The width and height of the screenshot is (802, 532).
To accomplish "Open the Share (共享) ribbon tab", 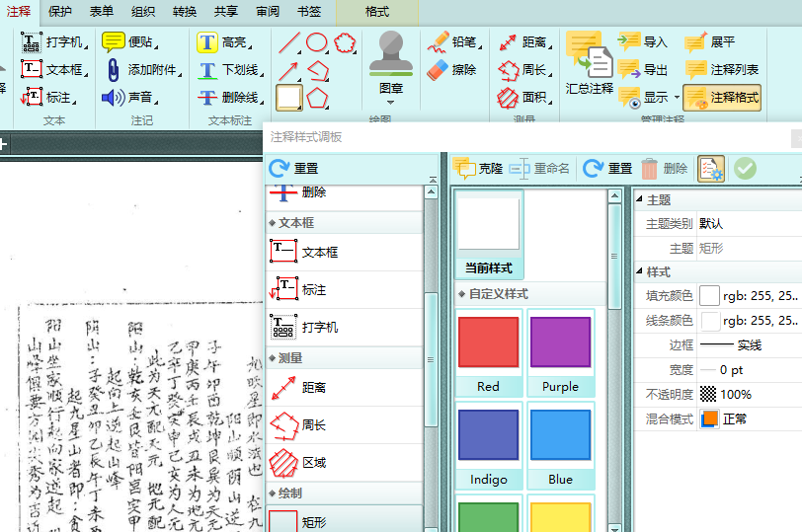I will click(226, 11).
